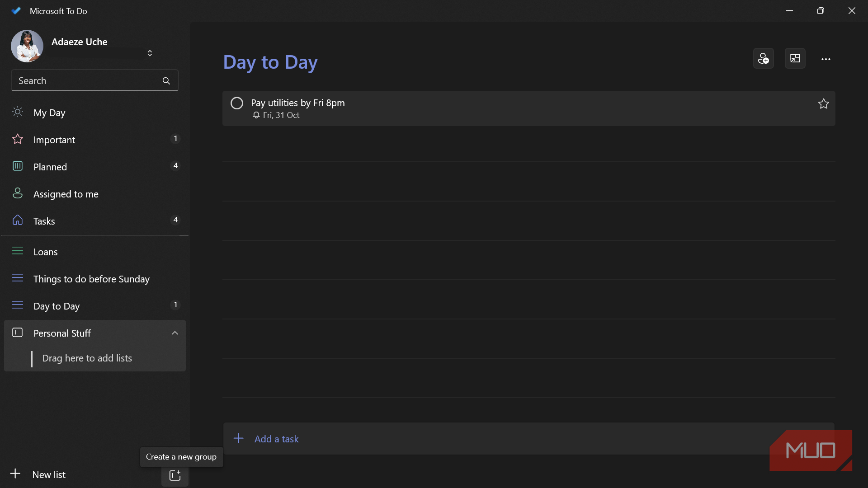Viewport: 868px width, 488px height.
Task: Click the reminder bell icon on task
Action: click(256, 115)
